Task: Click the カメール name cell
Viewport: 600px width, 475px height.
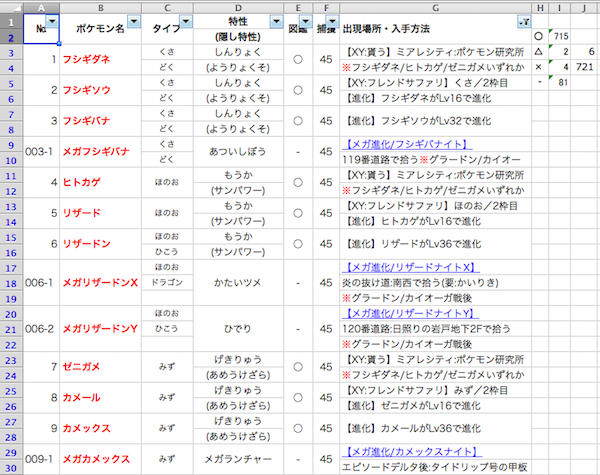Action: 101,397
